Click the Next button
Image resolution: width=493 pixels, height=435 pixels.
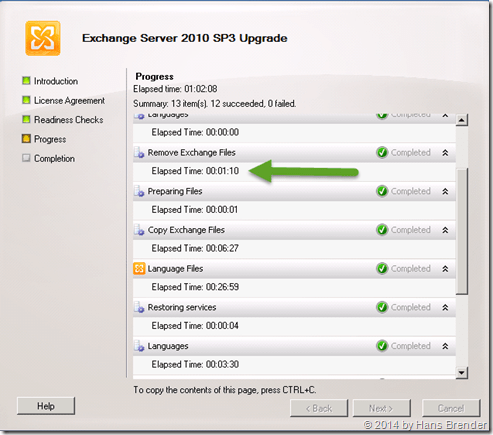382,408
